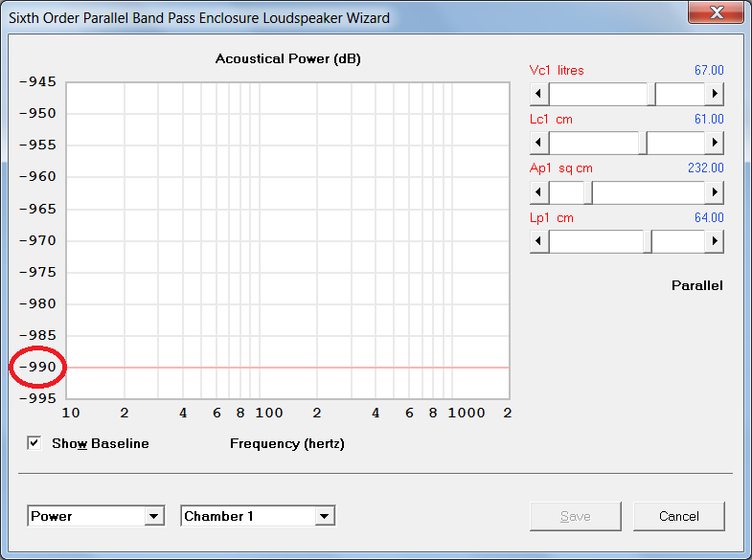Click the -995 axis label
The width and height of the screenshot is (752, 560).
pos(38,398)
